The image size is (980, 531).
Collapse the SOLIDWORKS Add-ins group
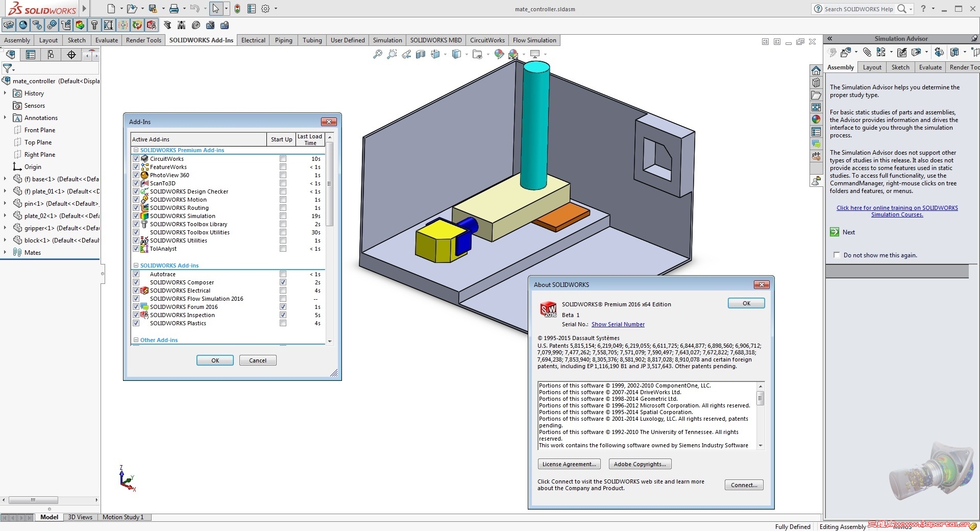point(136,265)
